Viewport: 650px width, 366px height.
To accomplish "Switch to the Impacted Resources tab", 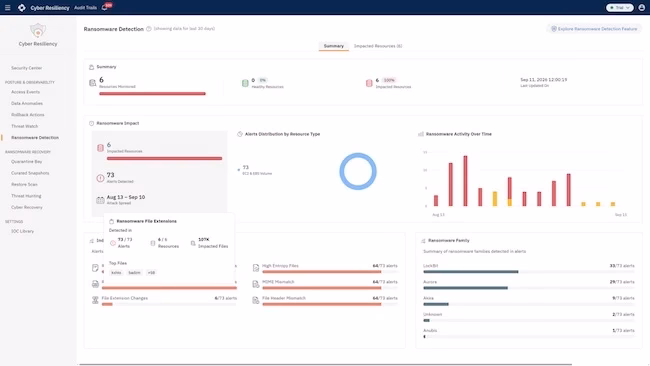I will [378, 46].
